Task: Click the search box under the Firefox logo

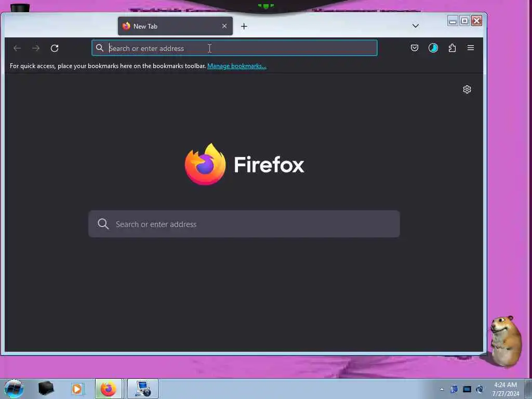Action: click(x=244, y=224)
